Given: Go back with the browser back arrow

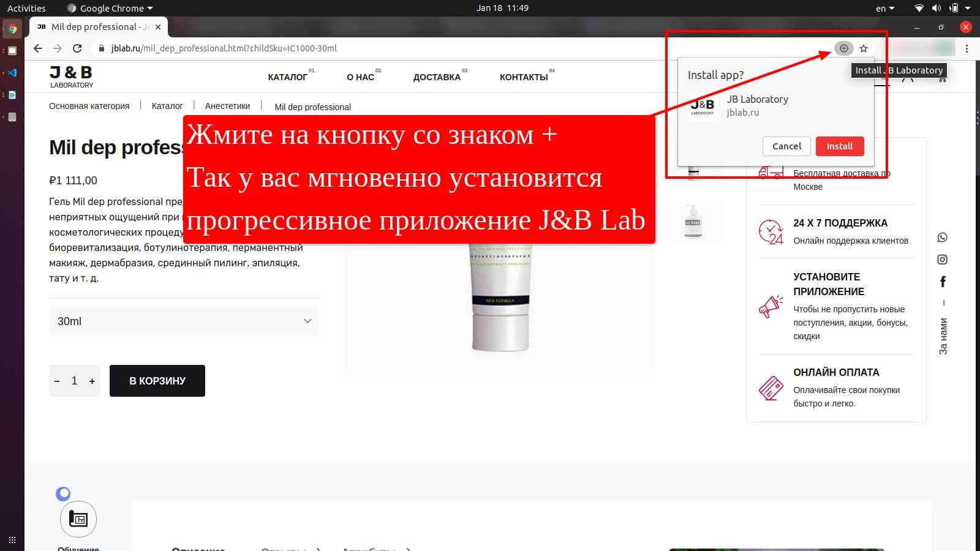Looking at the screenshot, I should coord(38,48).
